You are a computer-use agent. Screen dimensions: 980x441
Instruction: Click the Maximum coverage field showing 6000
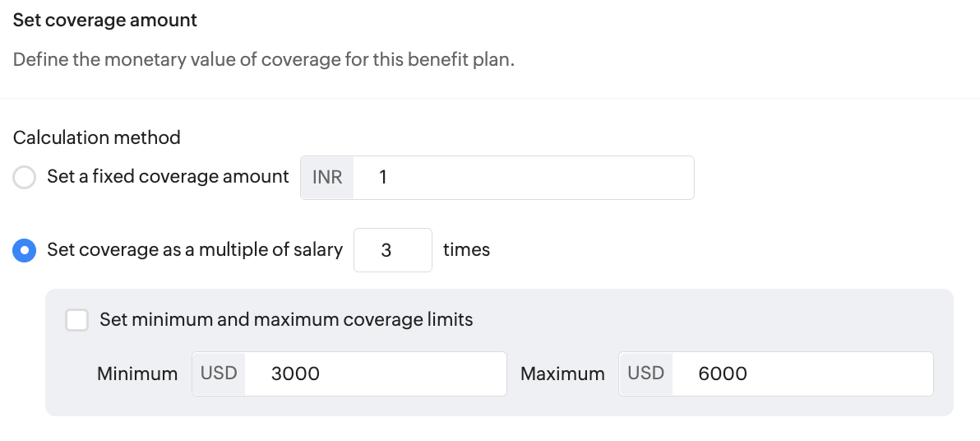(x=802, y=374)
